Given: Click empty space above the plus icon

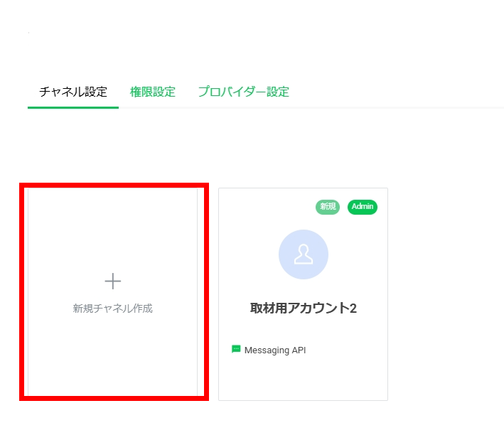Looking at the screenshot, I should coord(112,227).
